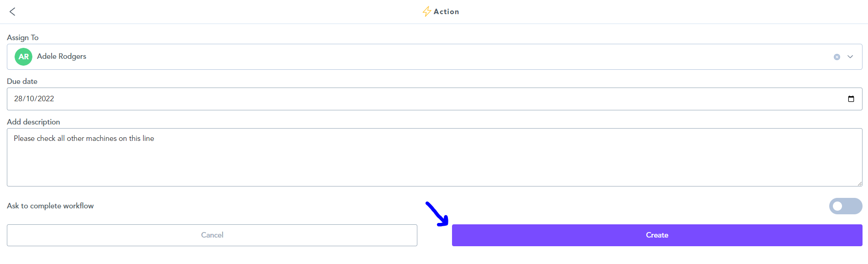Select the Adele Rodgers name text
Viewport: 868px width, 264px height.
click(62, 57)
